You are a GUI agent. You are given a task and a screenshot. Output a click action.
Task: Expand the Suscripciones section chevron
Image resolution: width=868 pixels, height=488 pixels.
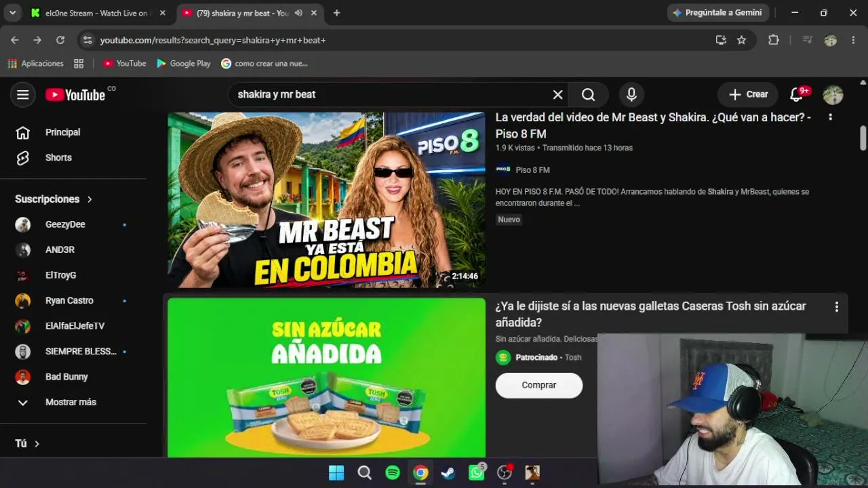[90, 199]
